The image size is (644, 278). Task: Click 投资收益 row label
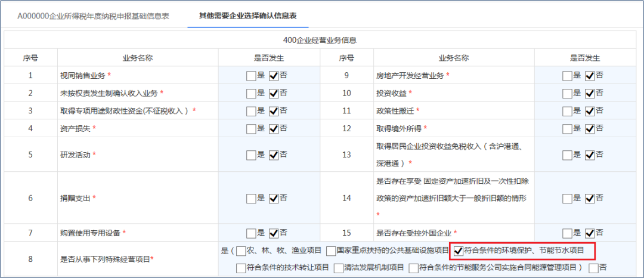pyautogui.click(x=391, y=93)
